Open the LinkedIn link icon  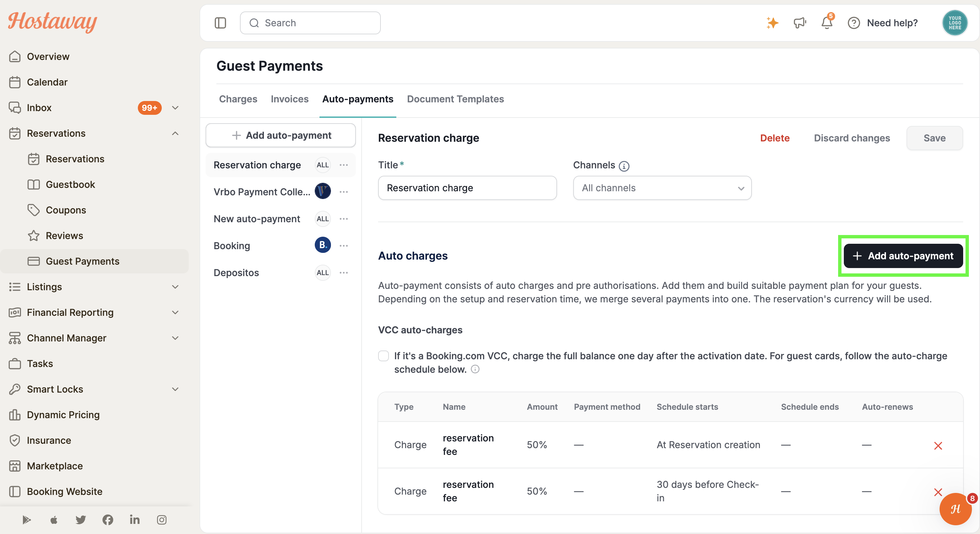(135, 520)
